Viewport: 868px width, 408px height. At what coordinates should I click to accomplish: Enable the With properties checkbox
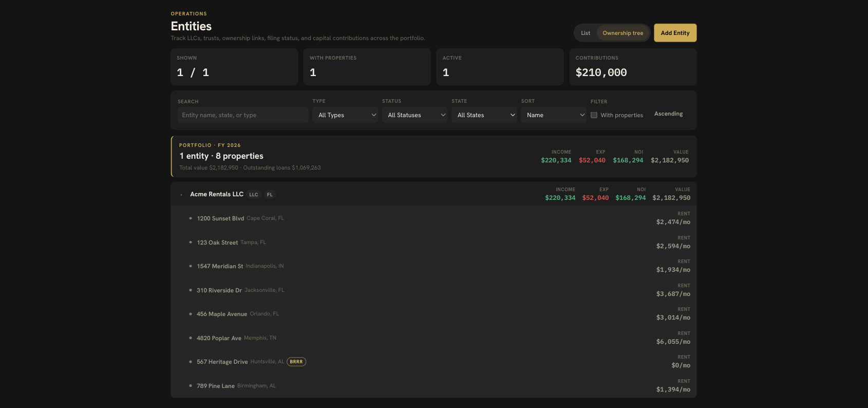click(x=594, y=115)
